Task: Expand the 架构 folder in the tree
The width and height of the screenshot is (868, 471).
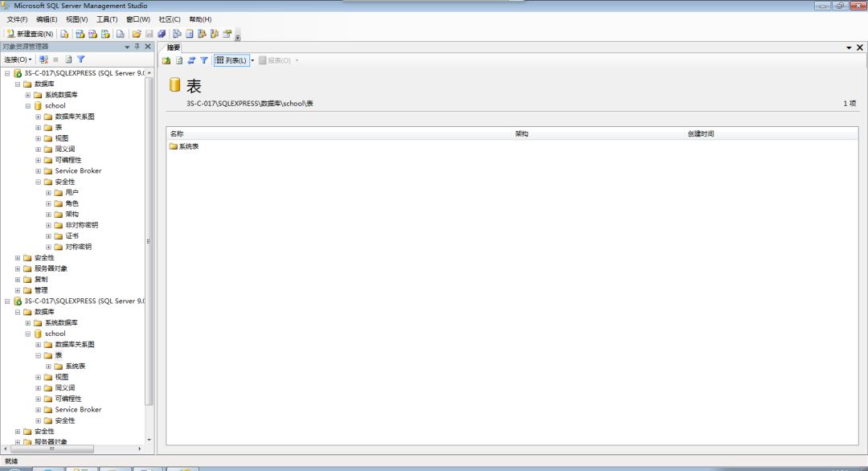Action: tap(48, 214)
